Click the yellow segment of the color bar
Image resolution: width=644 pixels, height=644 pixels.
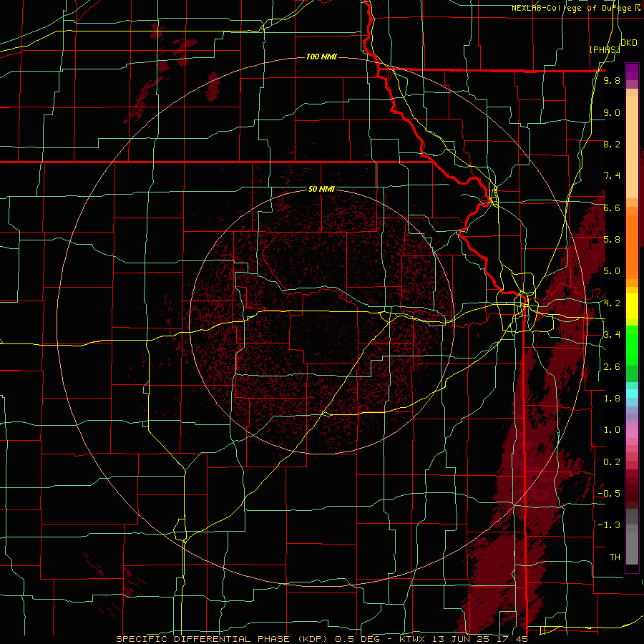632,306
